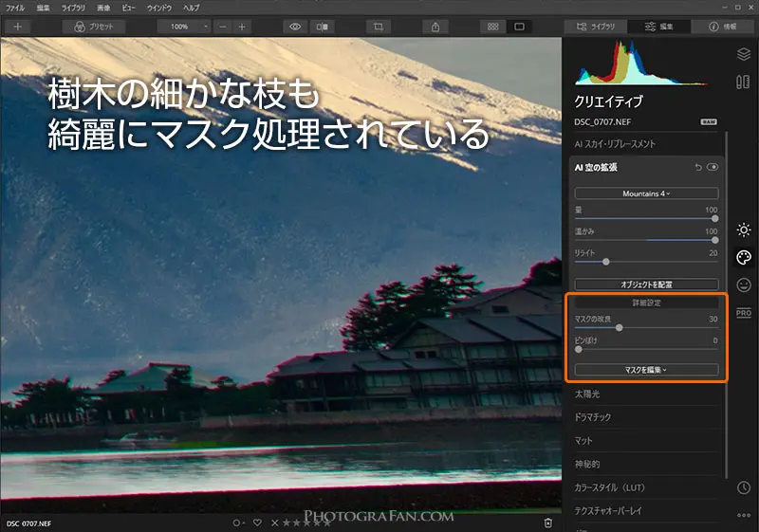Image resolution: width=759 pixels, height=532 pixels.
Task: Reject photo with the X flag
Action: [275, 523]
